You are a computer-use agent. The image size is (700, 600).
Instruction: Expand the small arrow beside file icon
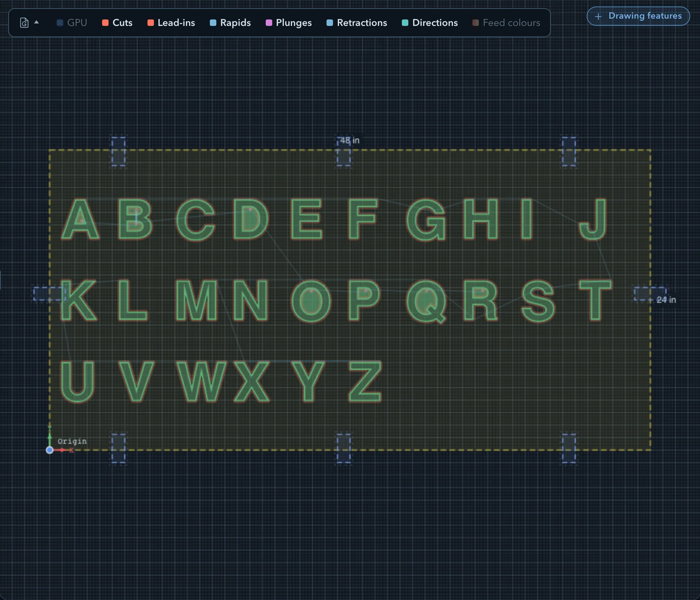click(x=36, y=22)
